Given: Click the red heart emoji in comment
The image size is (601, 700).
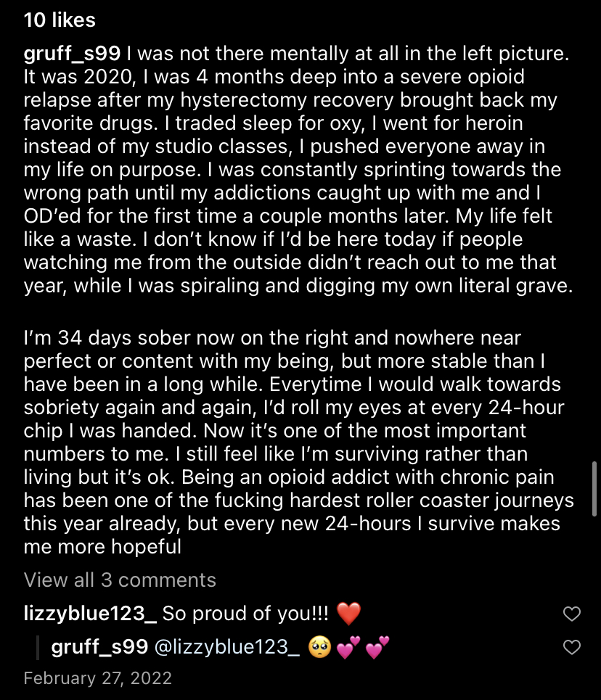Looking at the screenshot, I should [x=348, y=614].
